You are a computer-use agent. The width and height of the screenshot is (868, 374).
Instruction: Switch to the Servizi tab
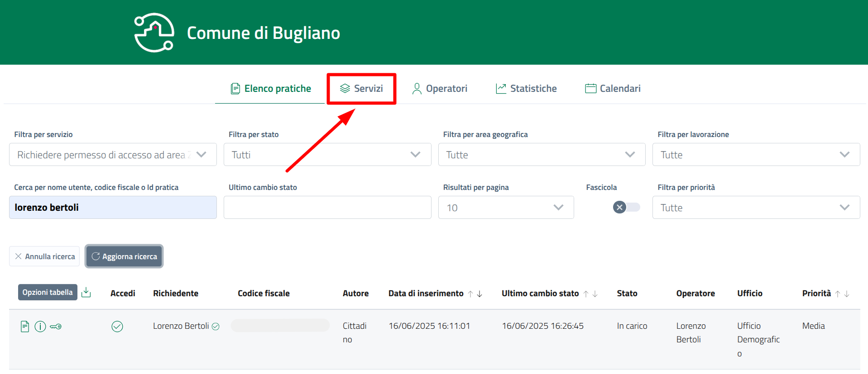click(x=361, y=89)
